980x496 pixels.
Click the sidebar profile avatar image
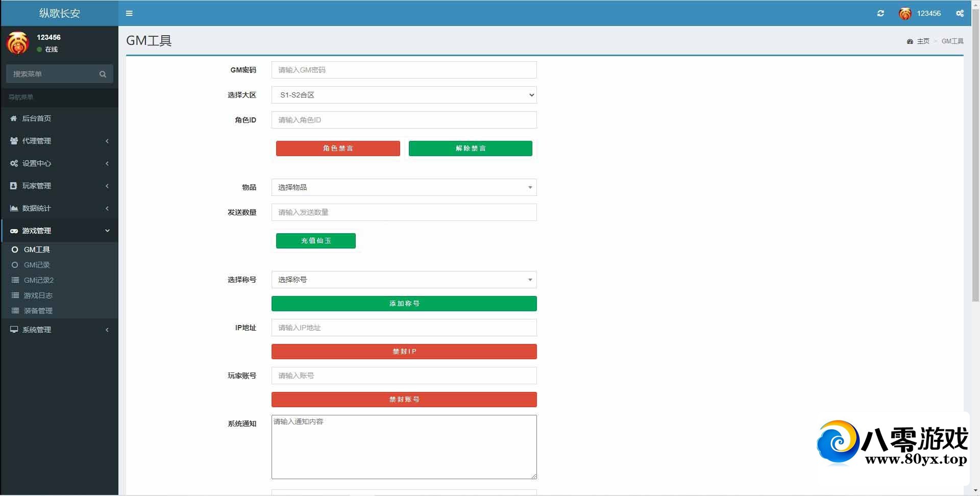[18, 43]
